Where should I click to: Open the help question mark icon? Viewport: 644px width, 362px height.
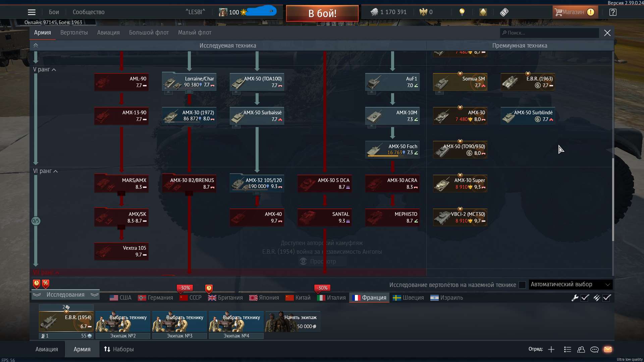click(613, 12)
